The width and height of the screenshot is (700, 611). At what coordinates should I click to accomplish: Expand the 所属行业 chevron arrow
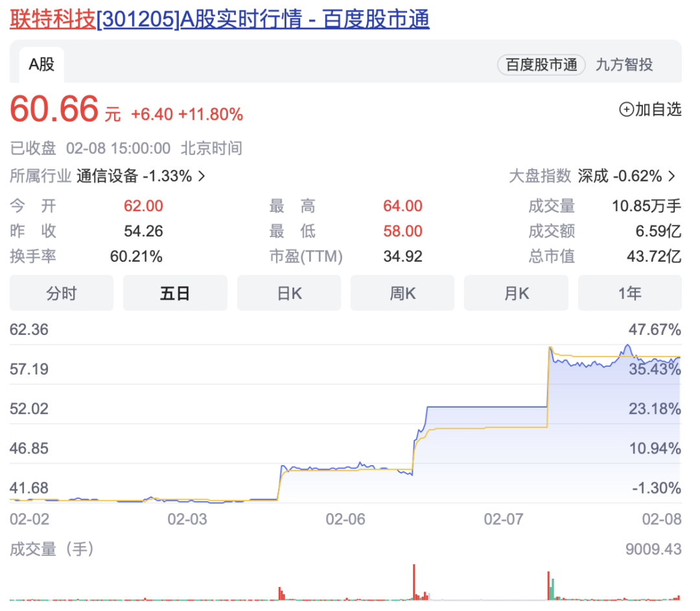coord(202,176)
